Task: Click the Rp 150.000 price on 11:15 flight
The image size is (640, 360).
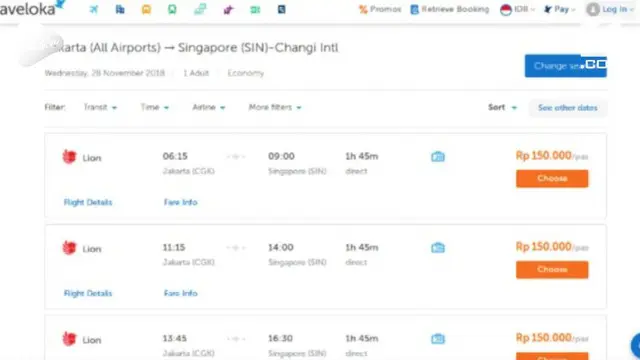Action: (544, 247)
